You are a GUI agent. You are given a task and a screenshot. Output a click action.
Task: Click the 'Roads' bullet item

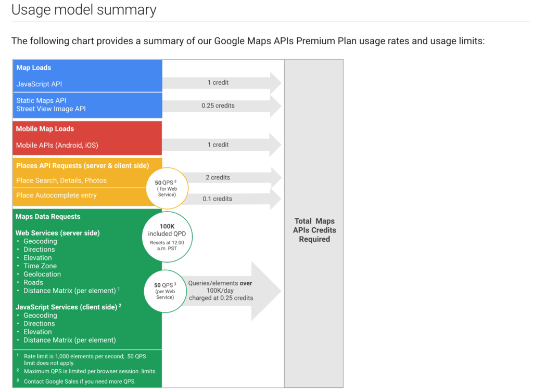pyautogui.click(x=33, y=282)
